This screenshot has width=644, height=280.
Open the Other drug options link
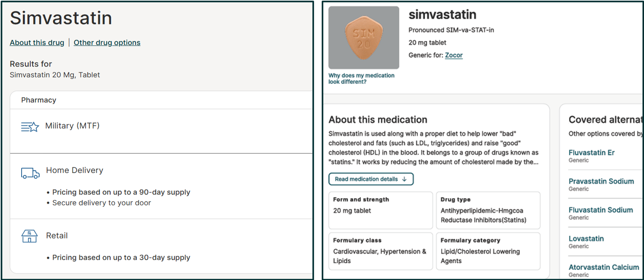pyautogui.click(x=107, y=43)
